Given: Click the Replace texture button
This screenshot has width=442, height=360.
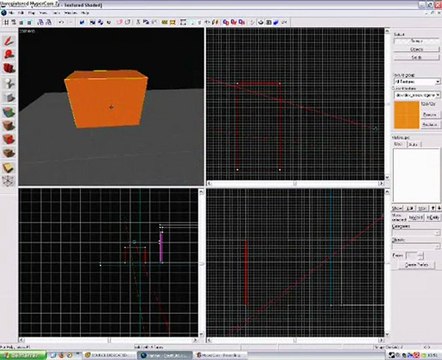Looking at the screenshot, I should (430, 124).
